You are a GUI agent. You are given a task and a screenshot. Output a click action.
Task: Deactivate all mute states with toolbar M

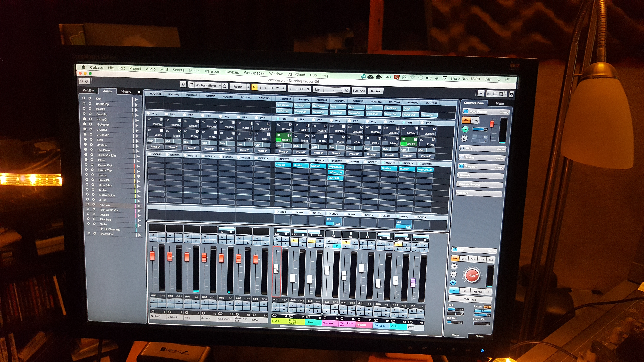pos(254,87)
